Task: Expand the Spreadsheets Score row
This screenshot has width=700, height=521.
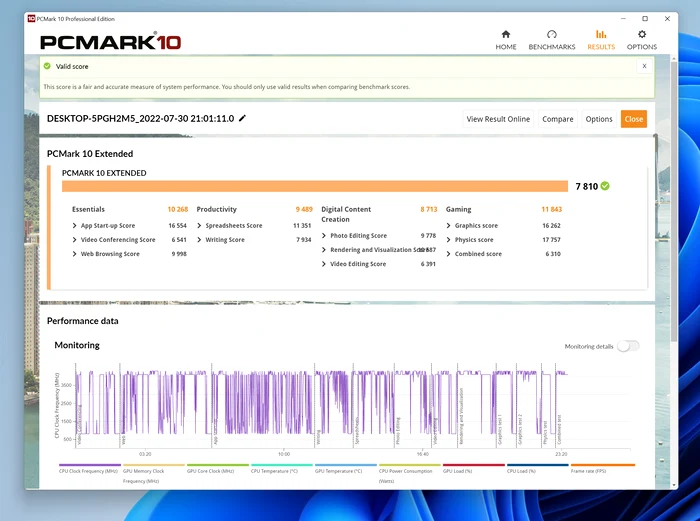Action: [x=201, y=226]
